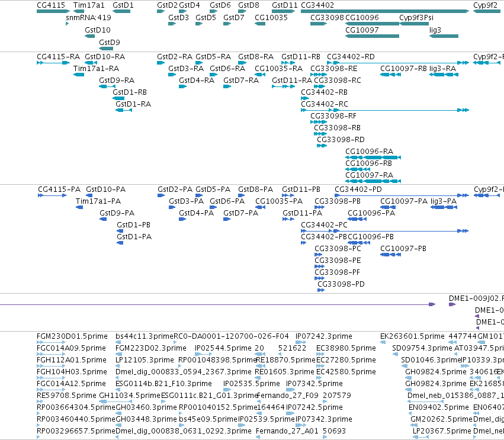504x440 pixels.
Task: Select the "GstD10-RA" transcript label
Action: (105, 57)
